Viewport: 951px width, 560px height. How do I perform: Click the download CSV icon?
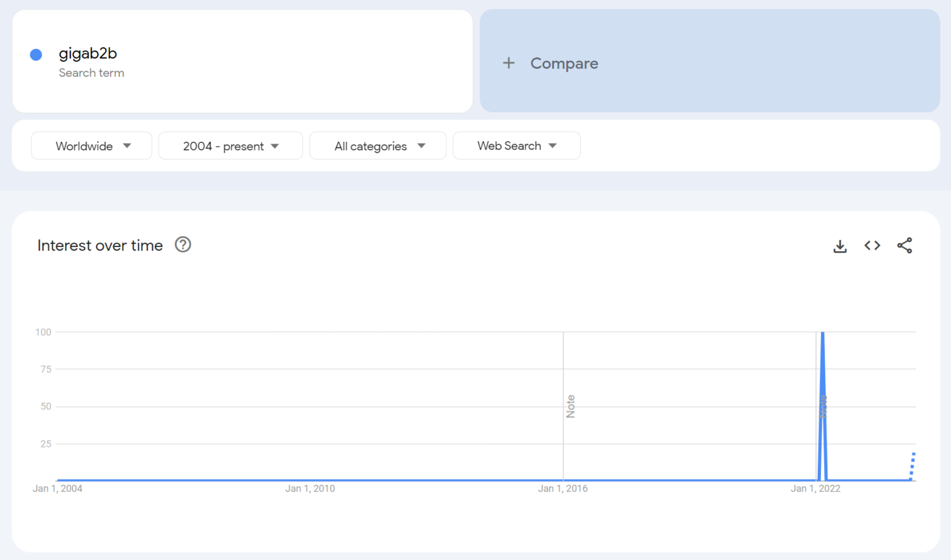point(840,245)
